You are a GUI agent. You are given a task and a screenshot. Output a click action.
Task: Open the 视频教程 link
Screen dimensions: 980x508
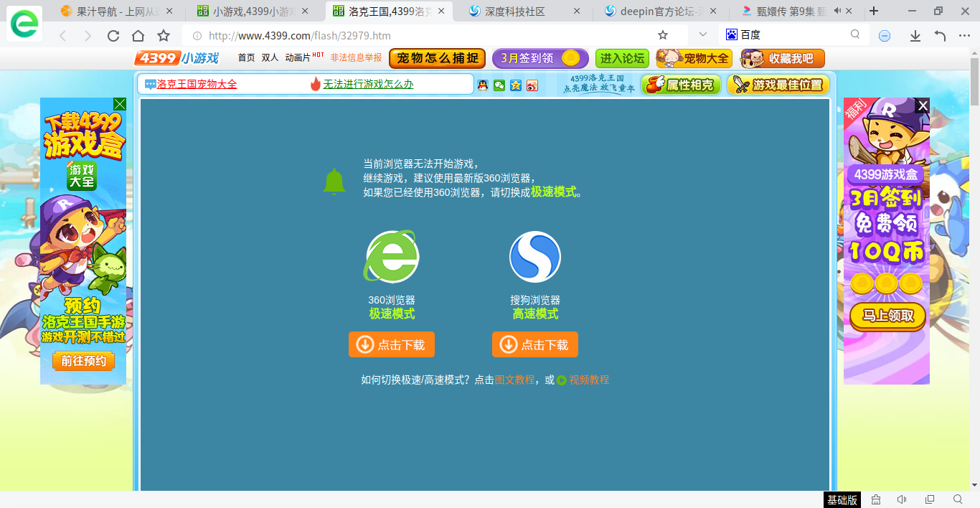(589, 380)
